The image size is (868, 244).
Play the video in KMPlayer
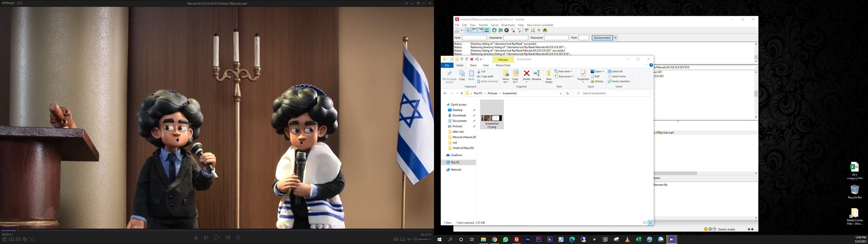point(217,238)
